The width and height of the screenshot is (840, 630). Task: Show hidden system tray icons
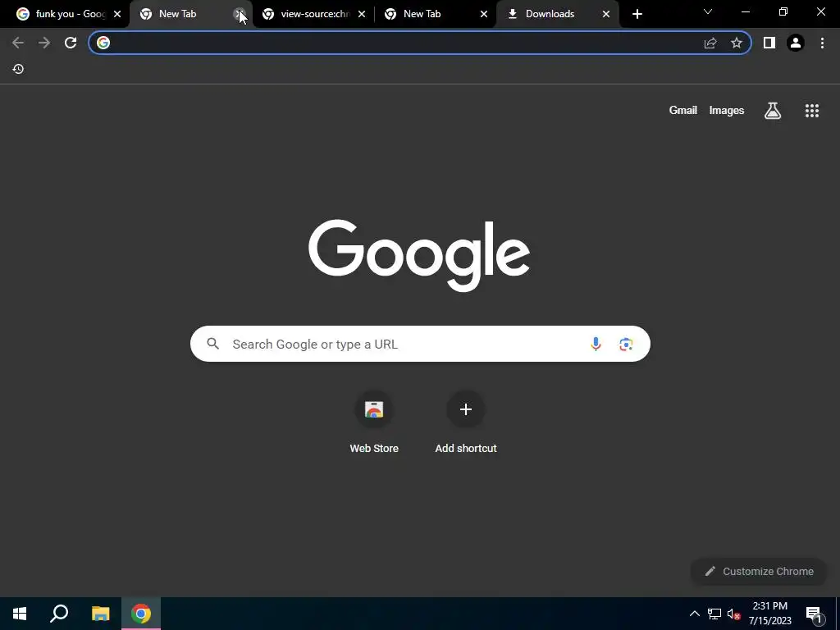click(x=694, y=614)
